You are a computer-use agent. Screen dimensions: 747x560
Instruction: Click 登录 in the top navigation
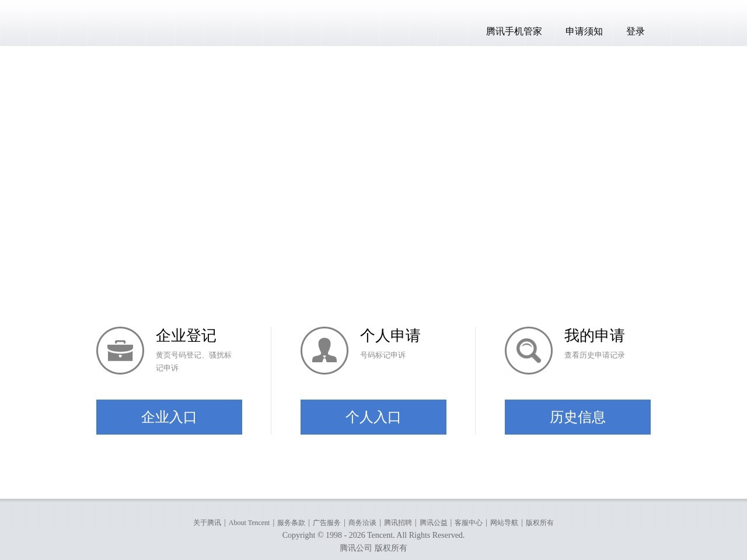point(636,32)
